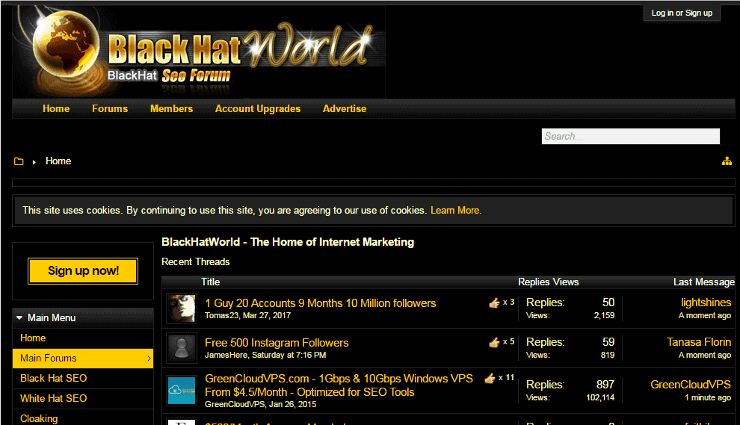This screenshot has width=740, height=425.
Task: Click the Title column header
Action: [x=210, y=282]
